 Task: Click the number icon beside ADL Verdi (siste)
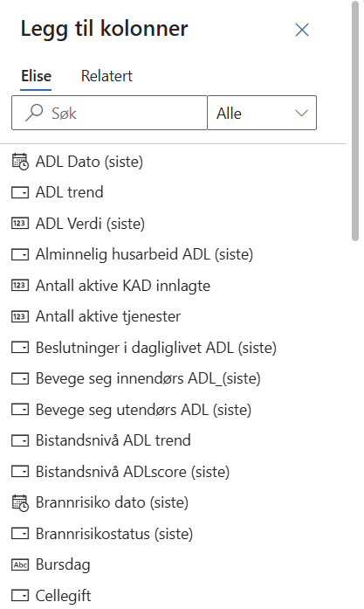coord(20,224)
